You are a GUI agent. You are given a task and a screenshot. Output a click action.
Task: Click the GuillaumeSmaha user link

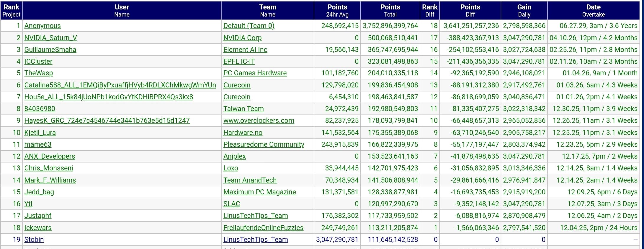[50, 50]
